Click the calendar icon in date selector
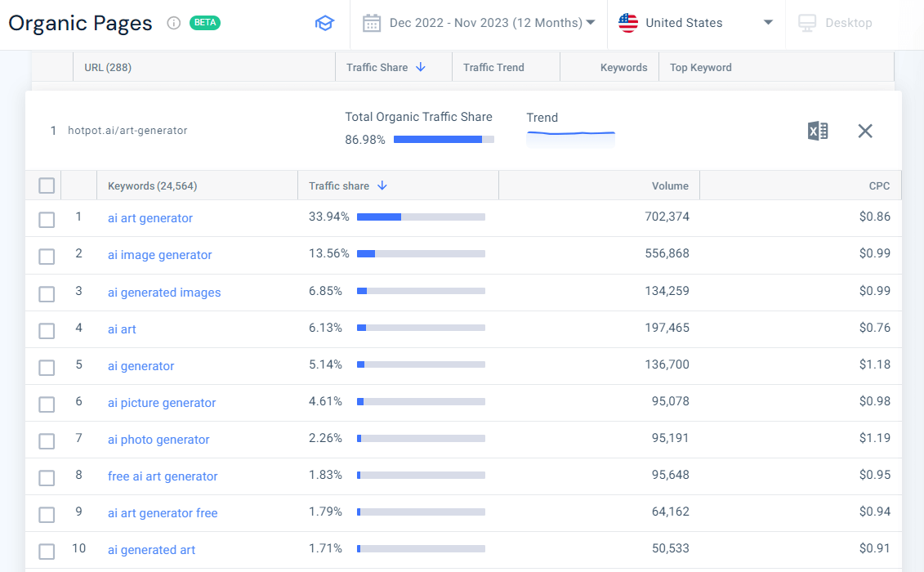This screenshot has height=572, width=924. tap(372, 23)
